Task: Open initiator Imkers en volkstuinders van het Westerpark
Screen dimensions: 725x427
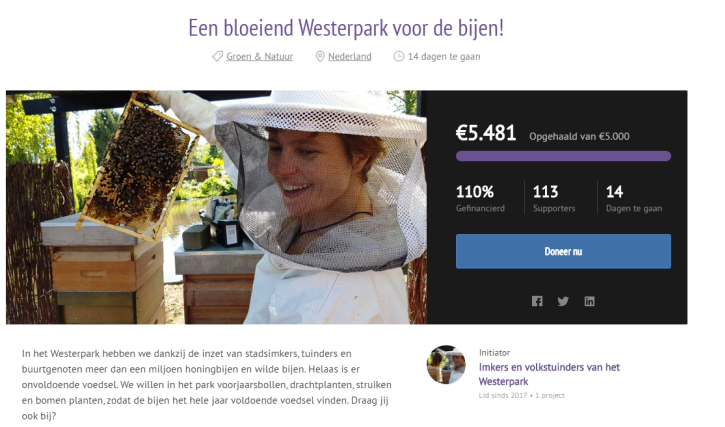Action: [x=549, y=374]
